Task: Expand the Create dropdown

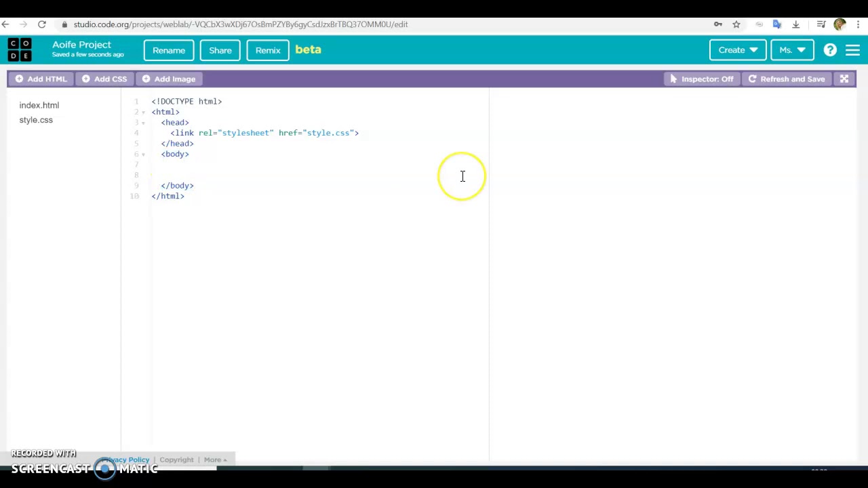Action: coord(738,50)
